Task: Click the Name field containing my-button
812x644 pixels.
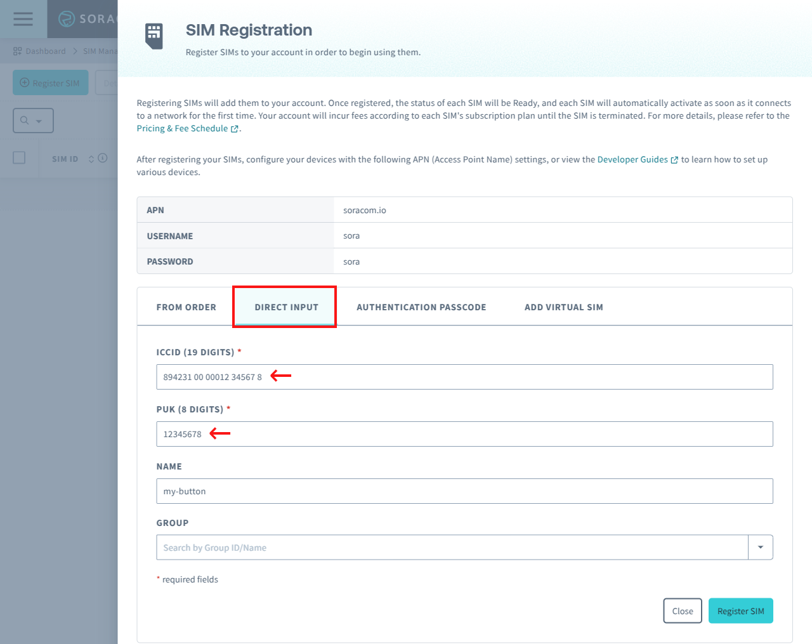Action: 444,490
